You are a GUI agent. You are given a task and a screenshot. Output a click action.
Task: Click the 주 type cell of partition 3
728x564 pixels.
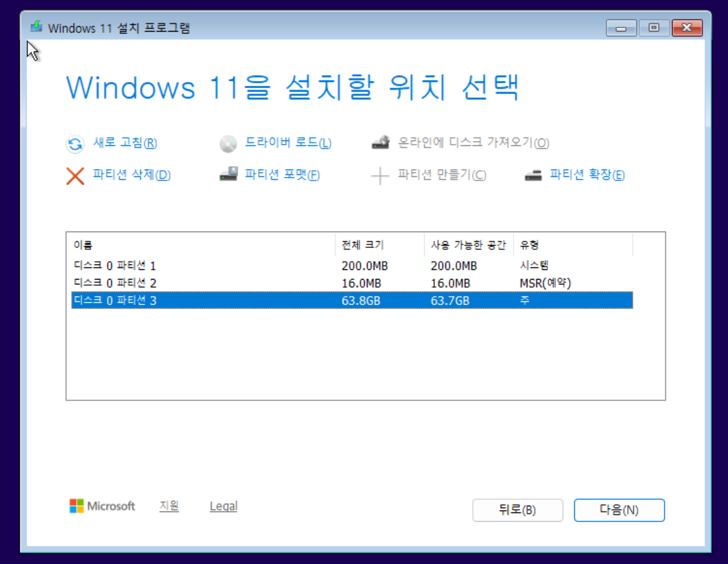pyautogui.click(x=524, y=300)
